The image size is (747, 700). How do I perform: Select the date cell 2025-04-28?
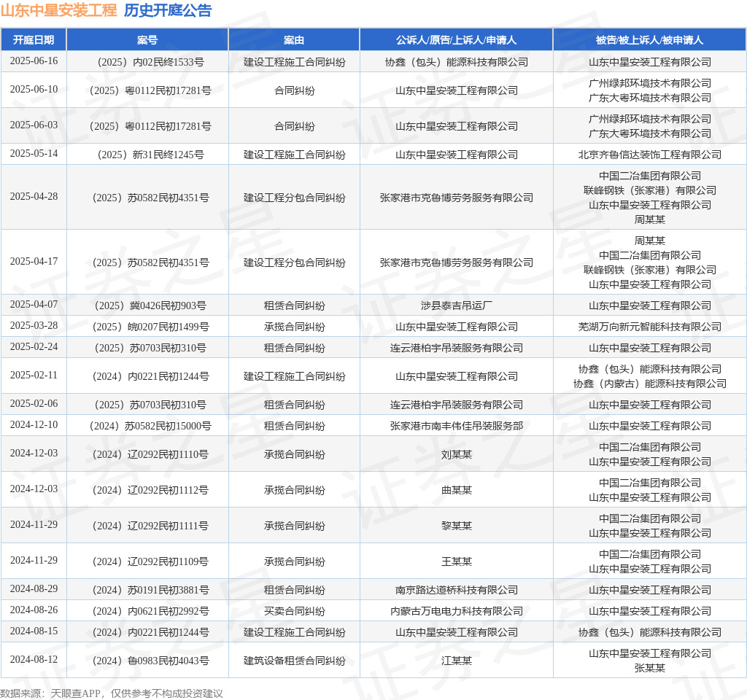tap(34, 197)
